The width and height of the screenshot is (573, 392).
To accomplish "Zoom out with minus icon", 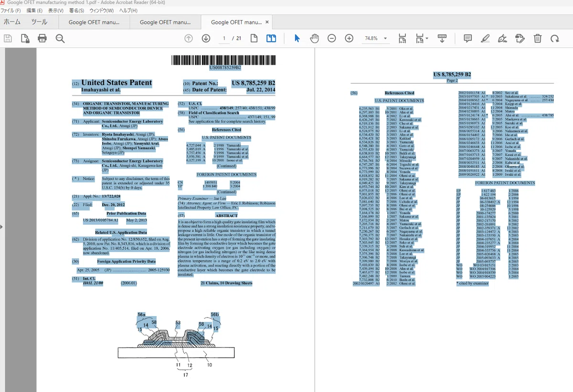I will pos(332,38).
